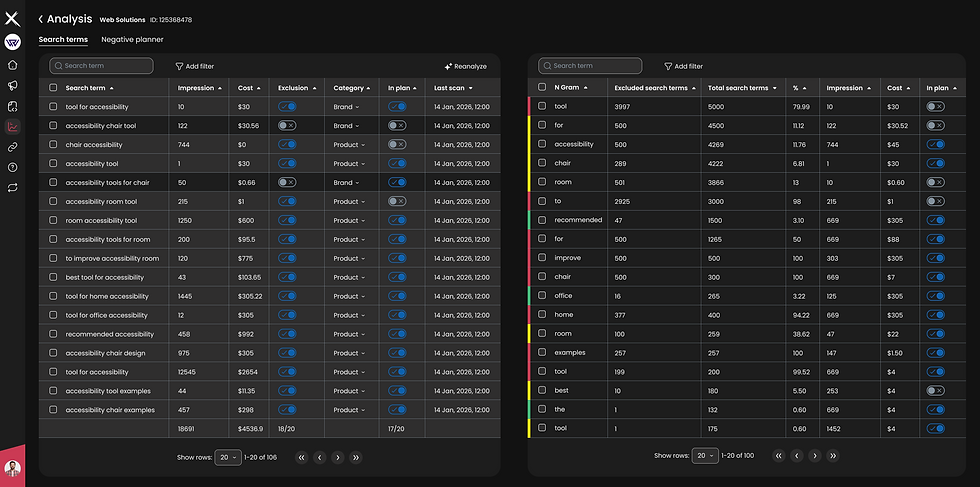The image size is (980, 487).
Task: Go to first page in the left table pagination
Action: coord(302,458)
